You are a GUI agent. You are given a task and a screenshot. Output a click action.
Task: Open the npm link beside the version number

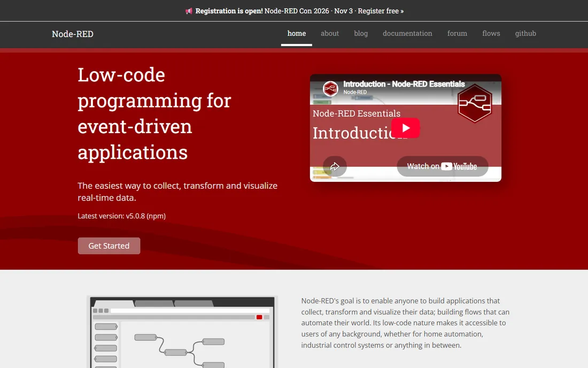[156, 216]
